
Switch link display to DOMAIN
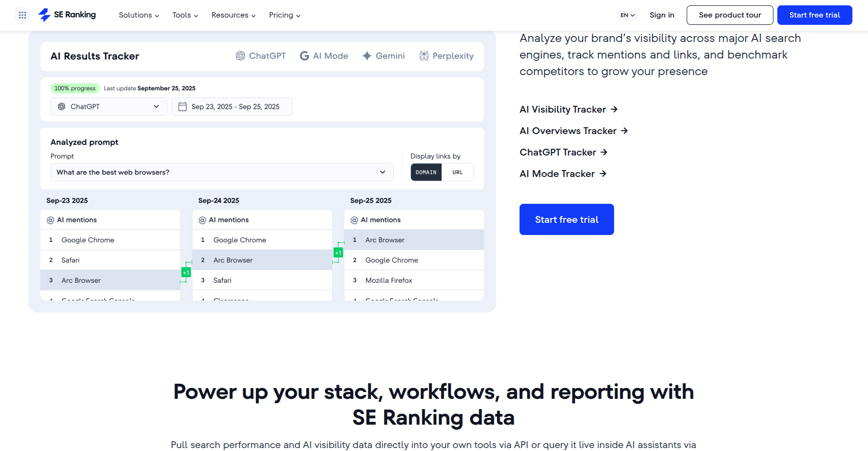(x=426, y=172)
